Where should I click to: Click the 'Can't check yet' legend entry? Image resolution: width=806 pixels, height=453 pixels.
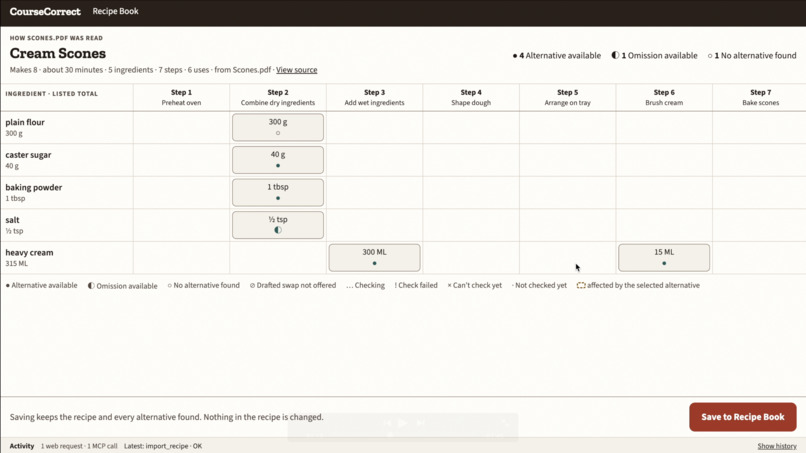[474, 285]
